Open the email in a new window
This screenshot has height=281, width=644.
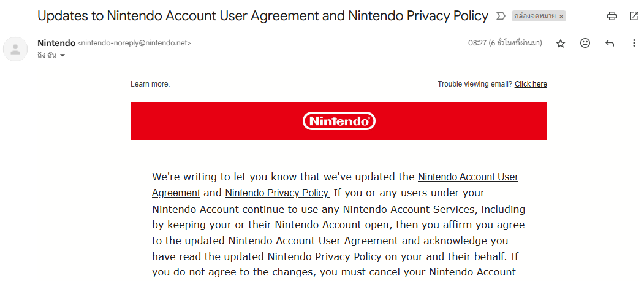point(634,16)
